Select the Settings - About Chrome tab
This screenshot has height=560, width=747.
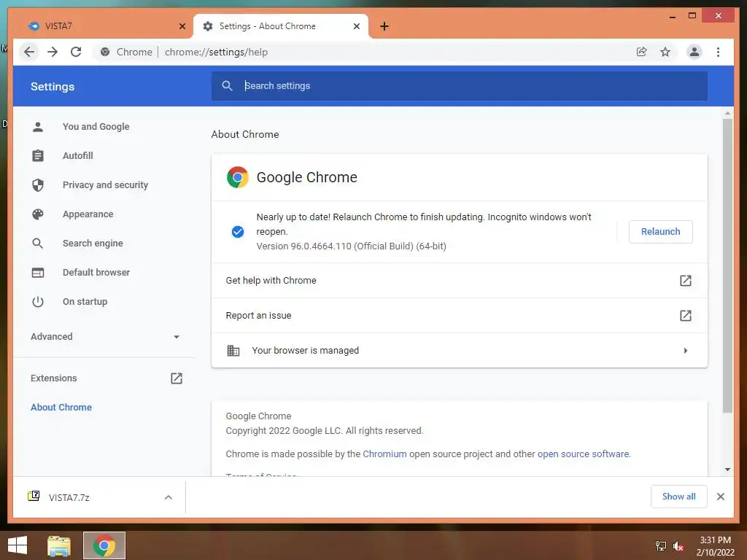coord(280,26)
